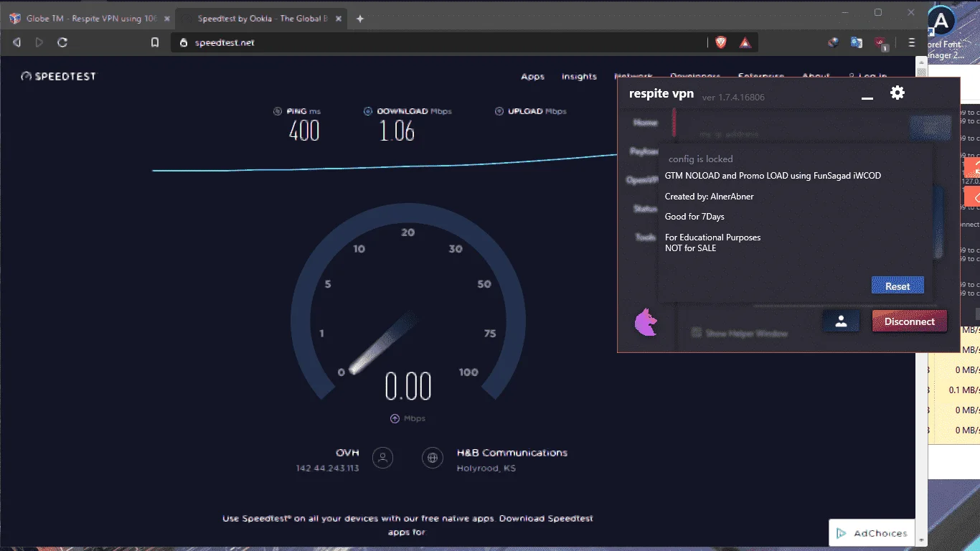Image resolution: width=980 pixels, height=551 pixels.
Task: Bookmark this page with the bookmark icon
Action: [155, 42]
